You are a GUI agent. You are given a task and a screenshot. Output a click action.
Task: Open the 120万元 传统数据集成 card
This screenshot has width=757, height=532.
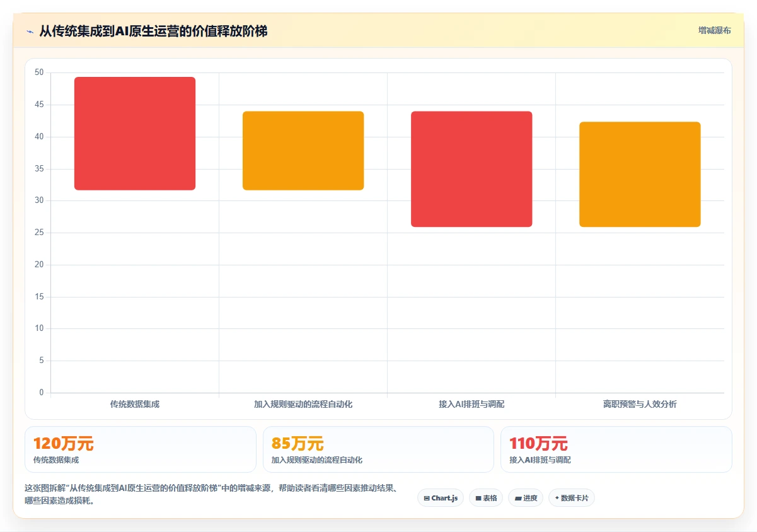(141, 449)
